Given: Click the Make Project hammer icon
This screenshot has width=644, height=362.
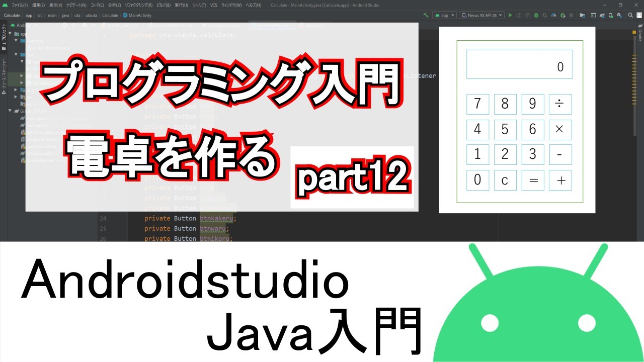Looking at the screenshot, I should tap(426, 15).
